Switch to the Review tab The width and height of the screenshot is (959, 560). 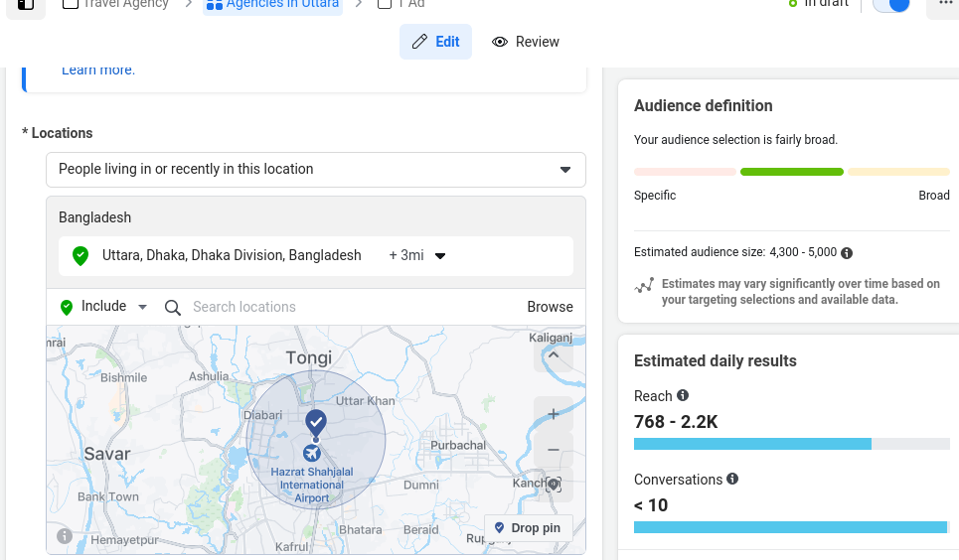click(x=526, y=42)
